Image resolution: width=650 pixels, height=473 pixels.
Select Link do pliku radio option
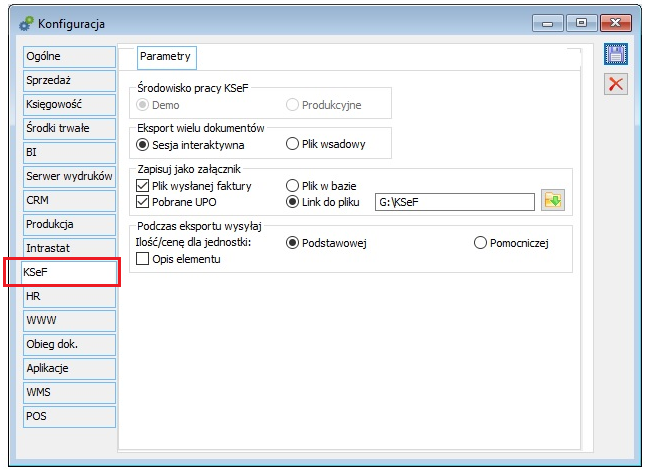292,202
